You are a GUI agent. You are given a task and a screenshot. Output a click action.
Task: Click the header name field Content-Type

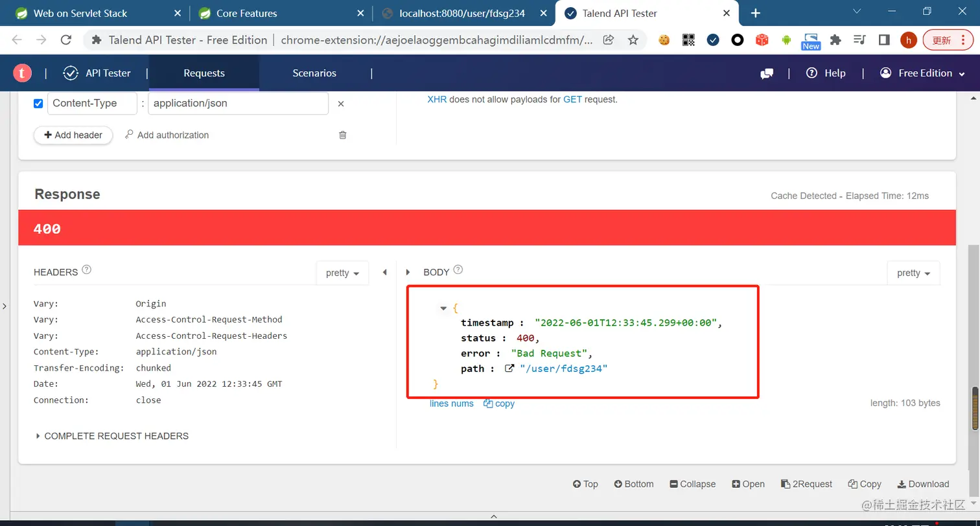pos(92,104)
